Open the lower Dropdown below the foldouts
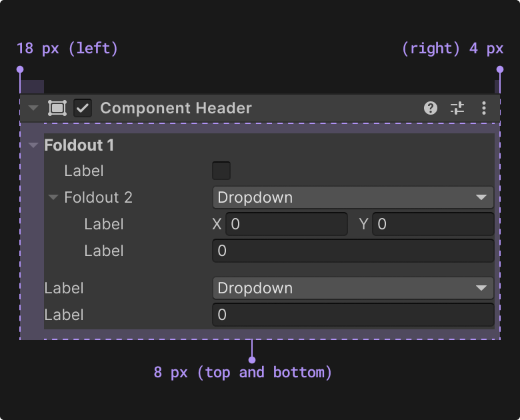Screen dimensions: 520x420 [353, 288]
